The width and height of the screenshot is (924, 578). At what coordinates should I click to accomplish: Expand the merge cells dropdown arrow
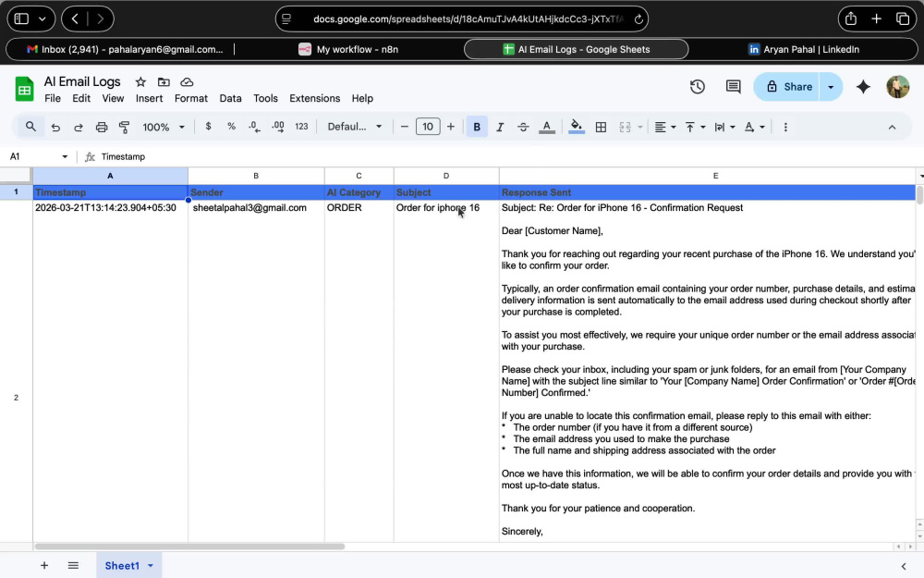[640, 127]
